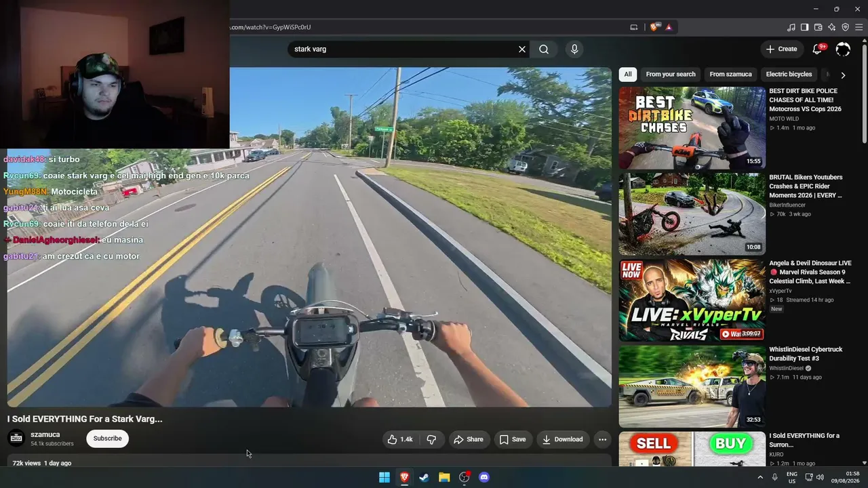Clear the YouTube search box text
This screenshot has height=488, width=868.
tap(522, 49)
